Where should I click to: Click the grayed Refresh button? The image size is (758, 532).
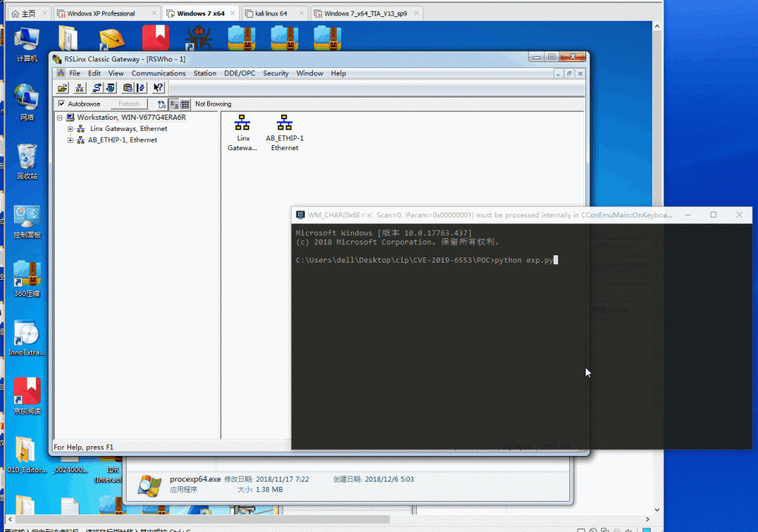[129, 104]
